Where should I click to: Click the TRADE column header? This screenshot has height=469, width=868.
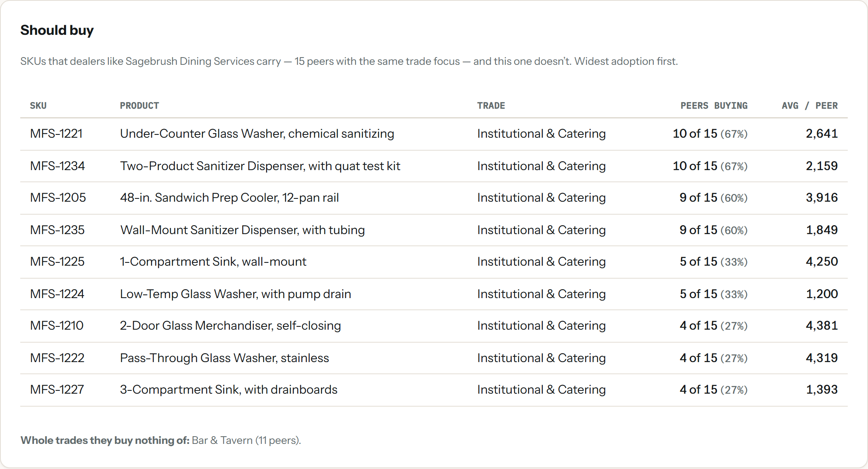pyautogui.click(x=491, y=106)
